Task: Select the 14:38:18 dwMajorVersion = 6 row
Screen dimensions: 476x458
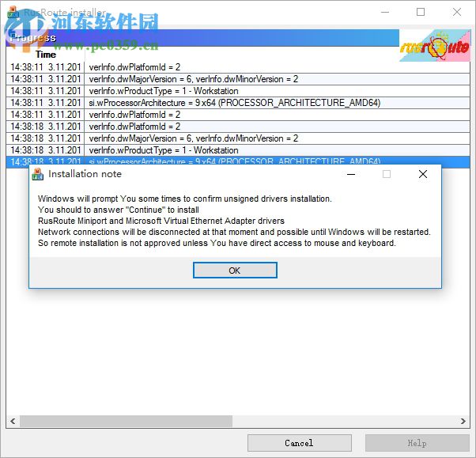Action: (238, 138)
